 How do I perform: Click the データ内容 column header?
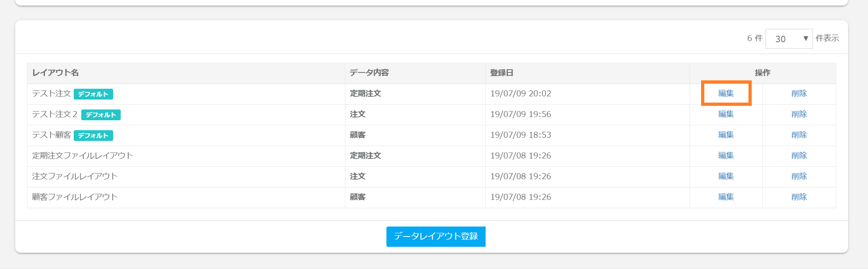click(369, 73)
